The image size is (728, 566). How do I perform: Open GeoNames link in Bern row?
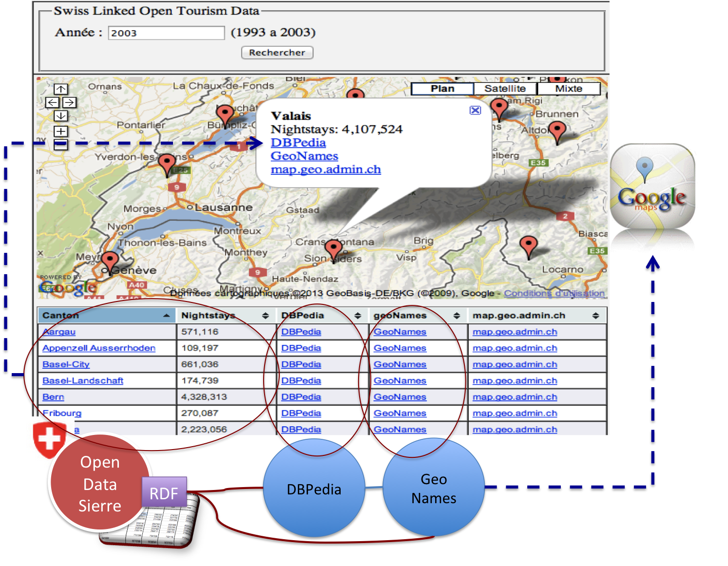click(x=400, y=397)
